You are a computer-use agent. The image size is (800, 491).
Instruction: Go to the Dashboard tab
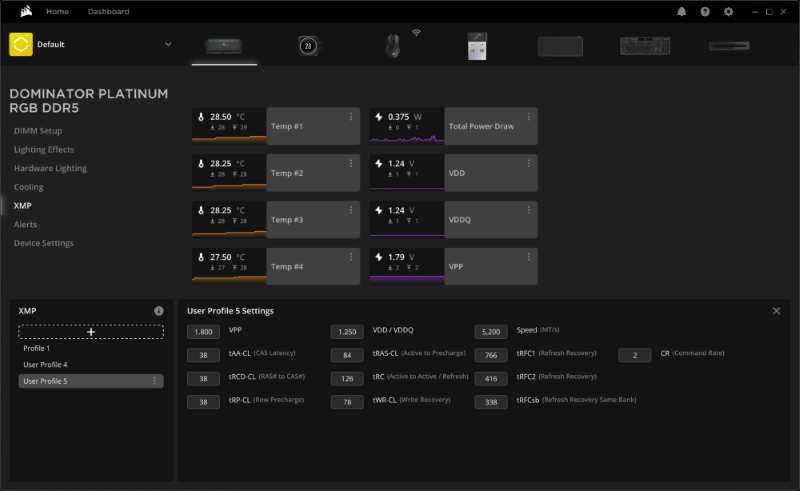pyautogui.click(x=108, y=11)
